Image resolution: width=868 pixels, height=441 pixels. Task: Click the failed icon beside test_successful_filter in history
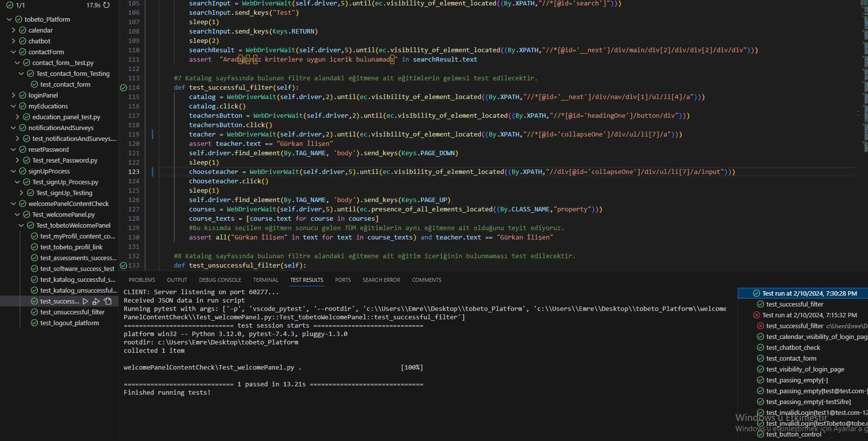(761, 326)
